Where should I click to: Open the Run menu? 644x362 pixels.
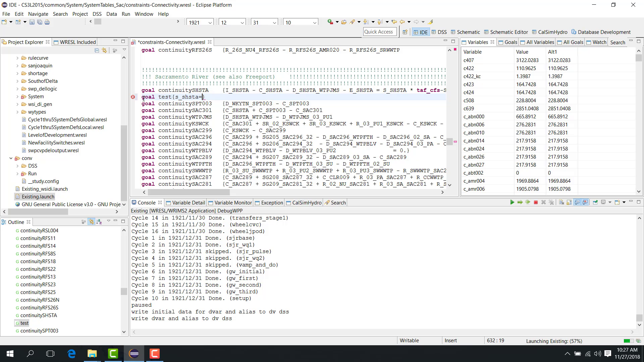pyautogui.click(x=126, y=14)
